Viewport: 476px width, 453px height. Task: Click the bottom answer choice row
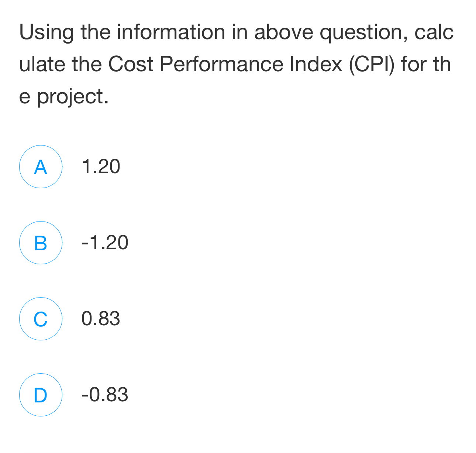coord(74,395)
